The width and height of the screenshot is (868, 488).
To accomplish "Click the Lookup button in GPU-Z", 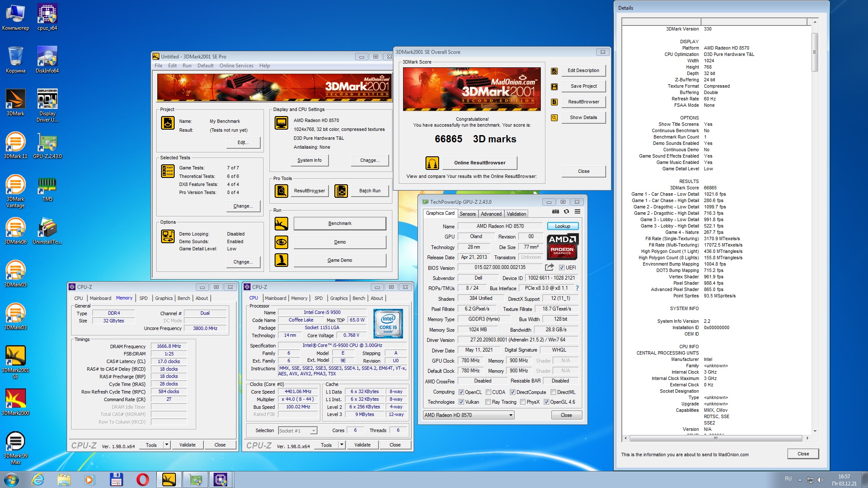I will pyautogui.click(x=562, y=226).
